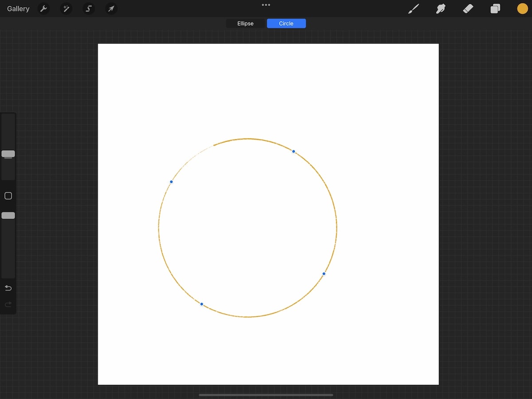This screenshot has width=532, height=399.
Task: Tap the opacity slider handle
Action: [8, 215]
